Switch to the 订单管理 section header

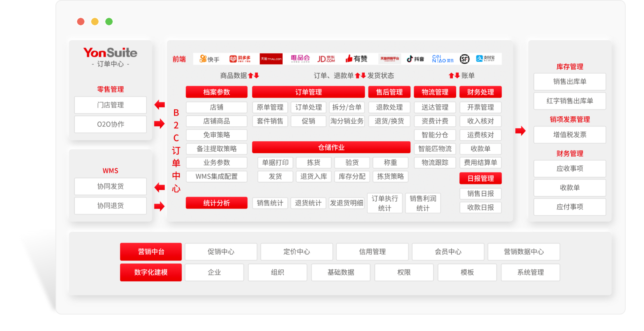pos(308,92)
